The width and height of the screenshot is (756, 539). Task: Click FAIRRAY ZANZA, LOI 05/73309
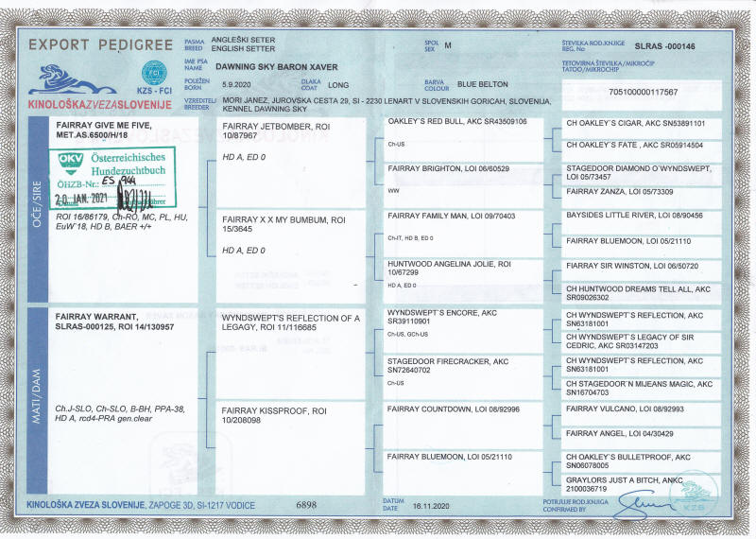click(x=620, y=192)
